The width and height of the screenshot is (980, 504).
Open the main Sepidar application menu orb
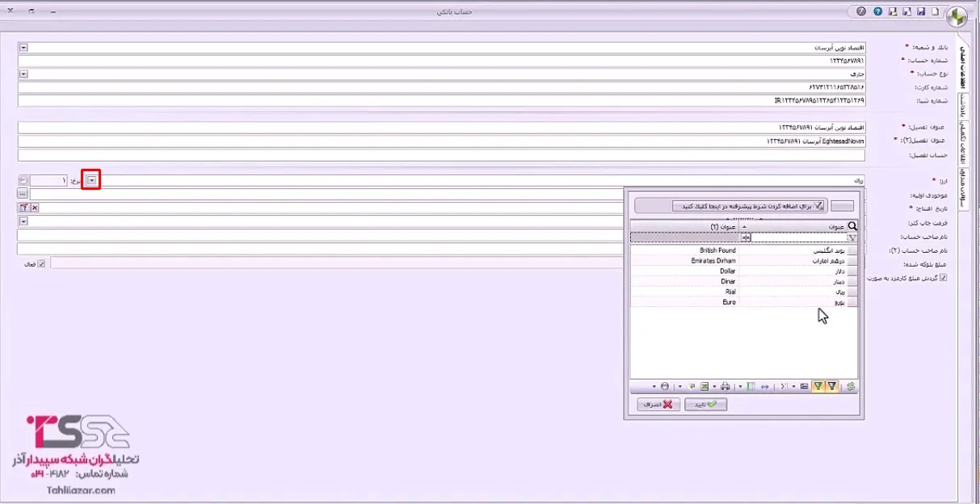(957, 15)
